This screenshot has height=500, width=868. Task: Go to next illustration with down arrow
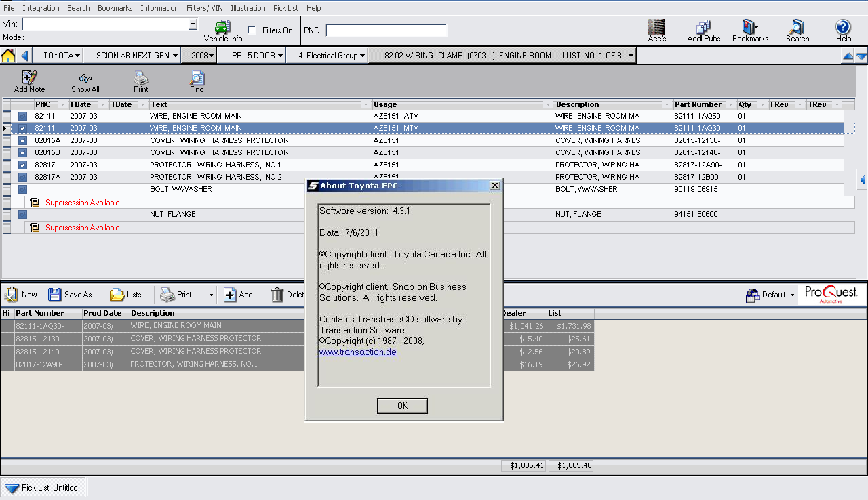tap(861, 56)
